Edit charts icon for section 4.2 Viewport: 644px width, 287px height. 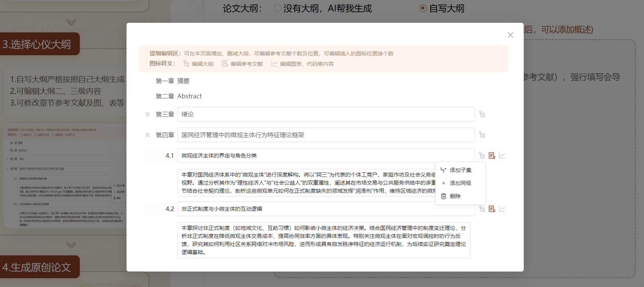point(502,209)
